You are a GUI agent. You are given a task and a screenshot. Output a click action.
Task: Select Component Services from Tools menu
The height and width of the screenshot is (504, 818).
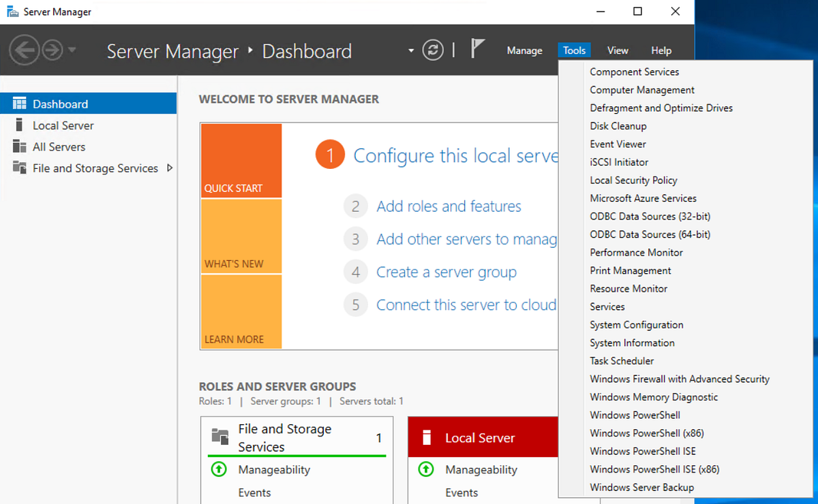635,72
